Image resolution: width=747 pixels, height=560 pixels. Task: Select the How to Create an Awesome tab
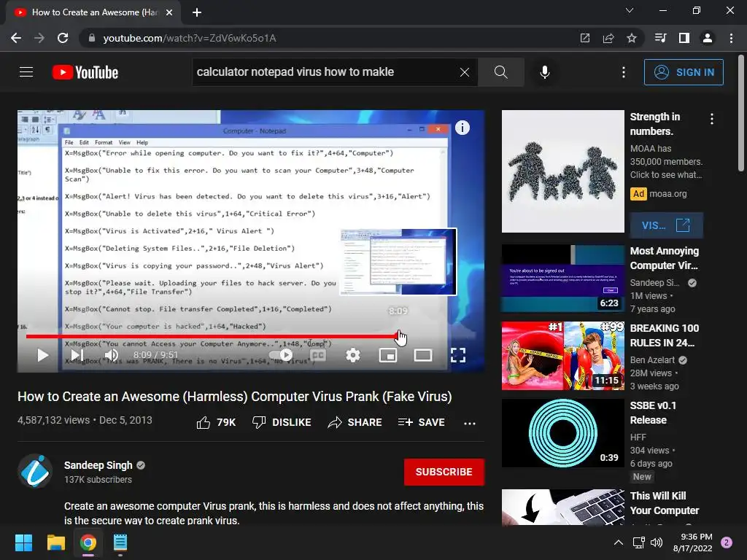93,13
